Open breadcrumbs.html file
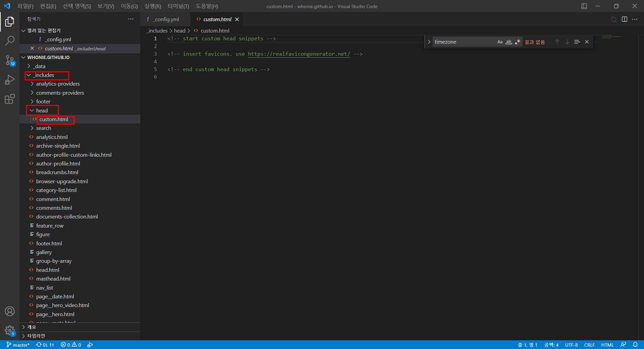Viewport: 644px width, 349px height. [80, 172]
